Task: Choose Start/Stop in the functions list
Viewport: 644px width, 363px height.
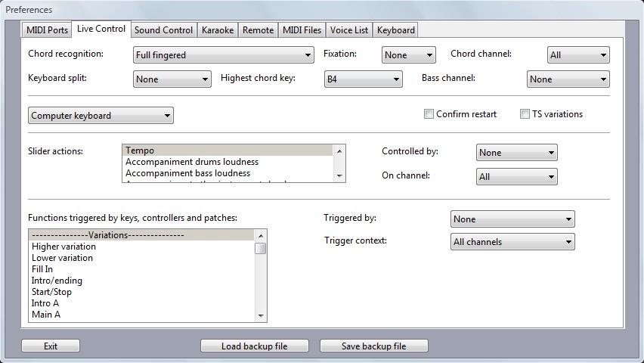Action: [51, 292]
